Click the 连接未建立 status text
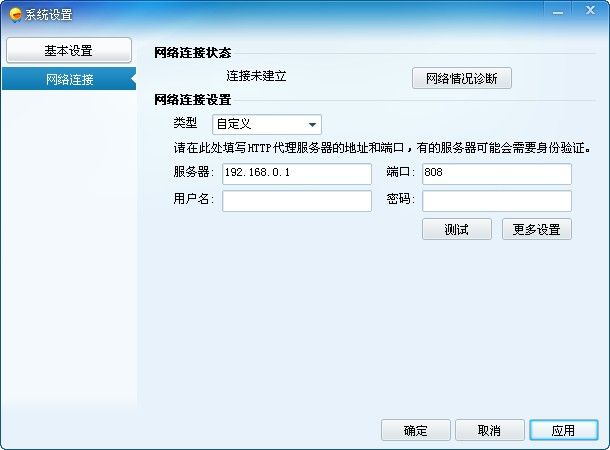This screenshot has width=610, height=450. point(256,76)
